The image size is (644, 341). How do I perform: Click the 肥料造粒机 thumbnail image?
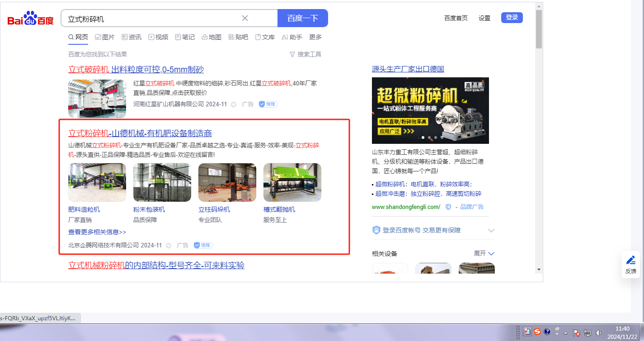[x=97, y=182]
